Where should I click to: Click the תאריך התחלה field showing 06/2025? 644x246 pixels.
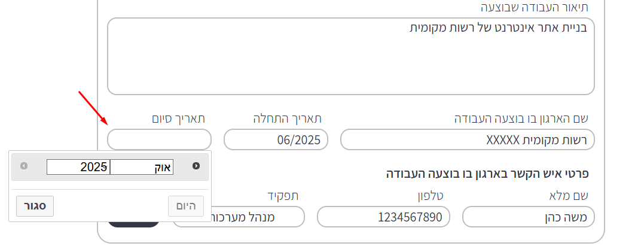pos(276,139)
